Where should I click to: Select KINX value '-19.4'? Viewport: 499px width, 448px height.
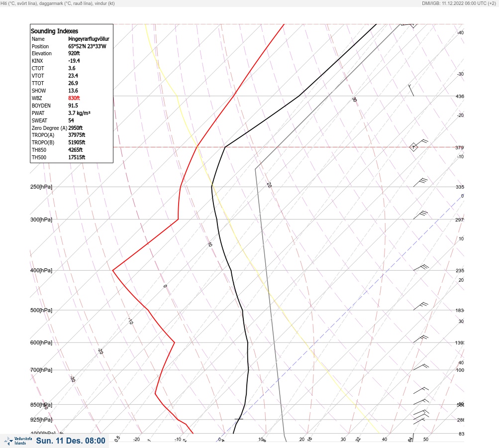pos(74,61)
